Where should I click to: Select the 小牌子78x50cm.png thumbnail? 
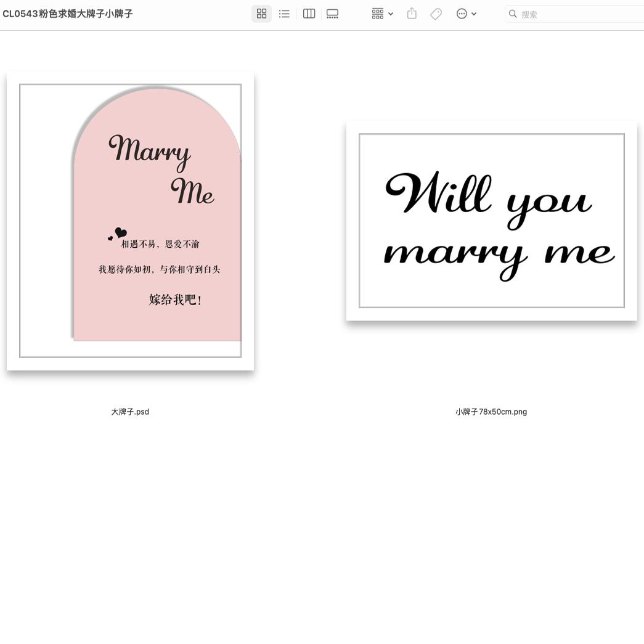click(492, 221)
